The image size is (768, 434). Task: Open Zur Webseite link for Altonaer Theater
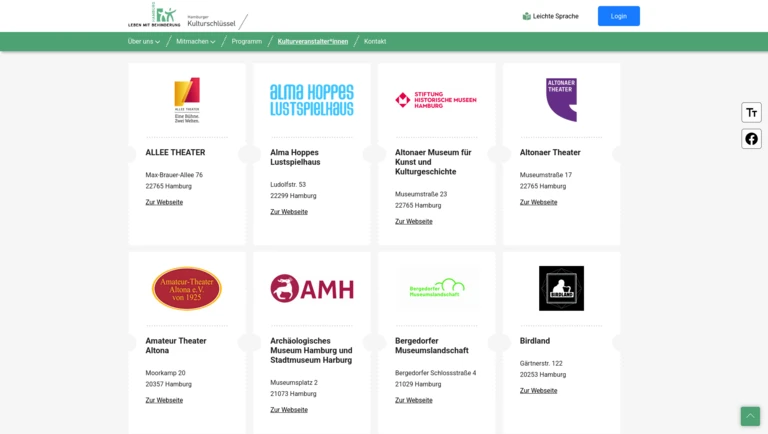(x=538, y=202)
